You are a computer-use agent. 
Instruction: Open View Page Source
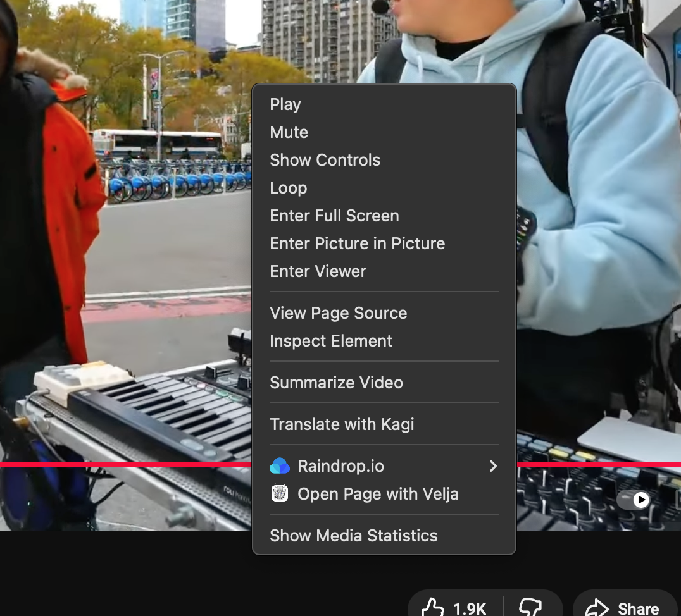338,313
